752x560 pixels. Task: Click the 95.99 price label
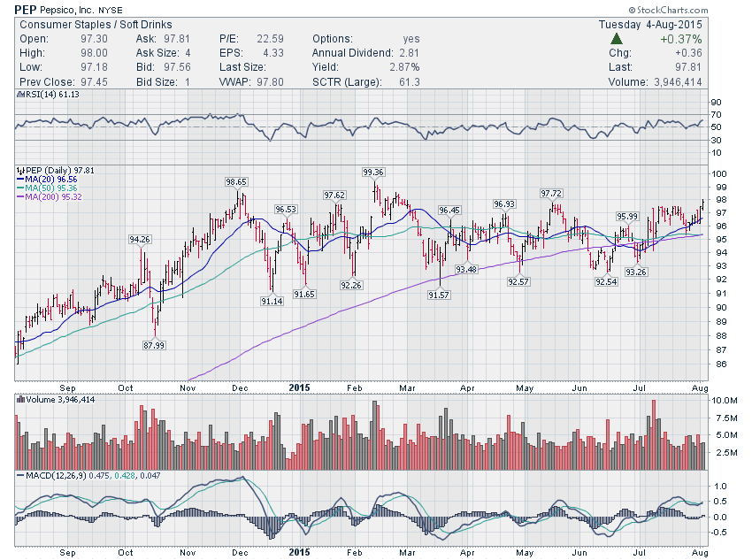point(627,216)
